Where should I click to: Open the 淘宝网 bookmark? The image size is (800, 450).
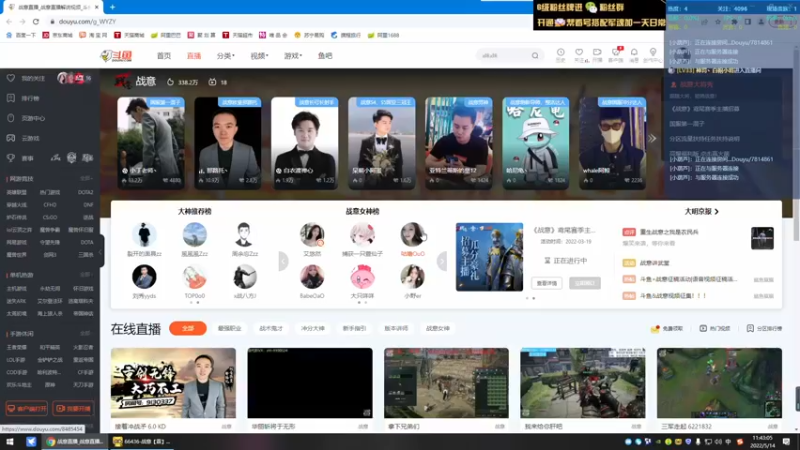pyautogui.click(x=93, y=35)
